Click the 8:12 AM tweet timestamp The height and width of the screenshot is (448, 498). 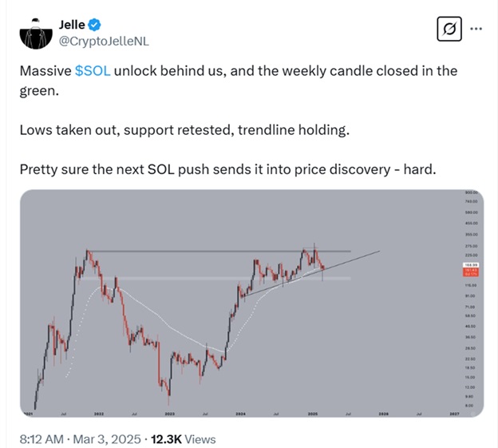coord(41,438)
